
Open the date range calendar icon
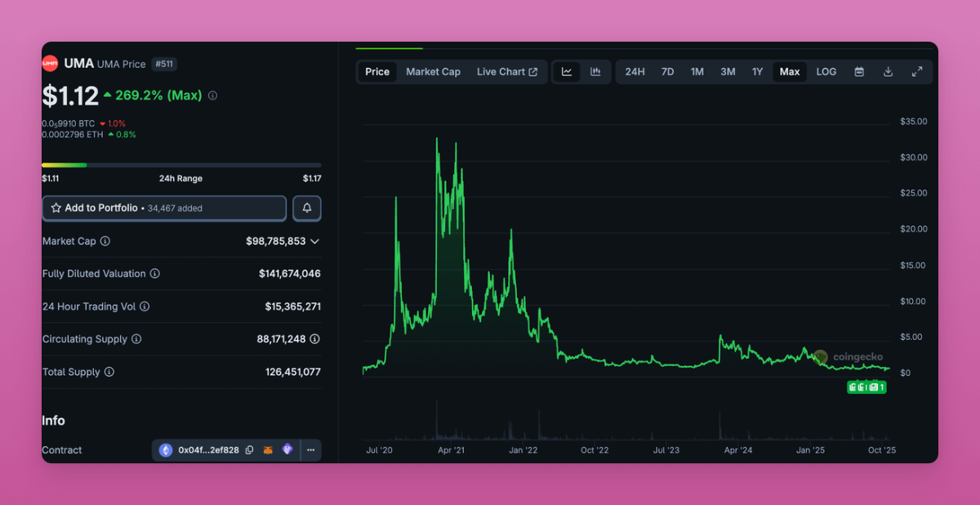(859, 72)
